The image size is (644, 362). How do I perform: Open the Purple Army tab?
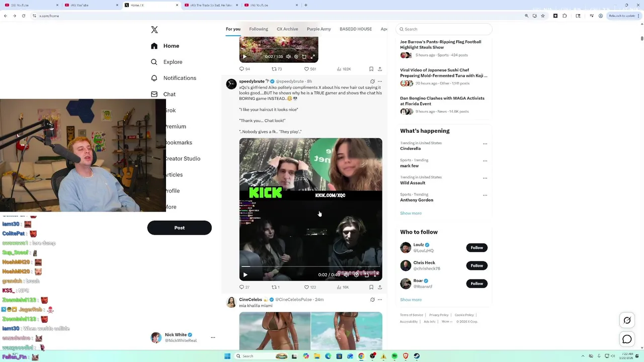319,29
